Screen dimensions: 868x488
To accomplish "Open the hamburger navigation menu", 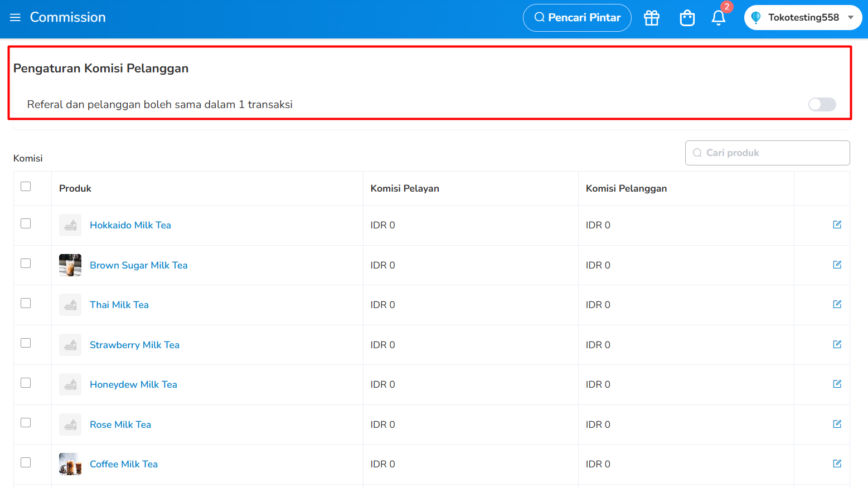I will tap(15, 17).
